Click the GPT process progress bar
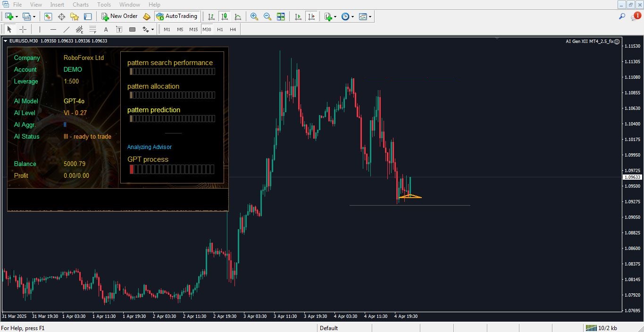 click(172, 169)
